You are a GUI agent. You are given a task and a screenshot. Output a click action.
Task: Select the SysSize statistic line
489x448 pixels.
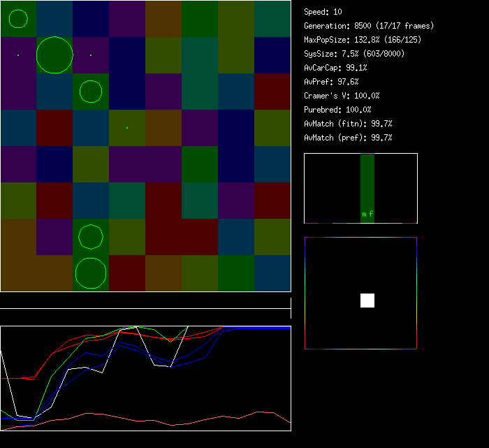click(353, 54)
